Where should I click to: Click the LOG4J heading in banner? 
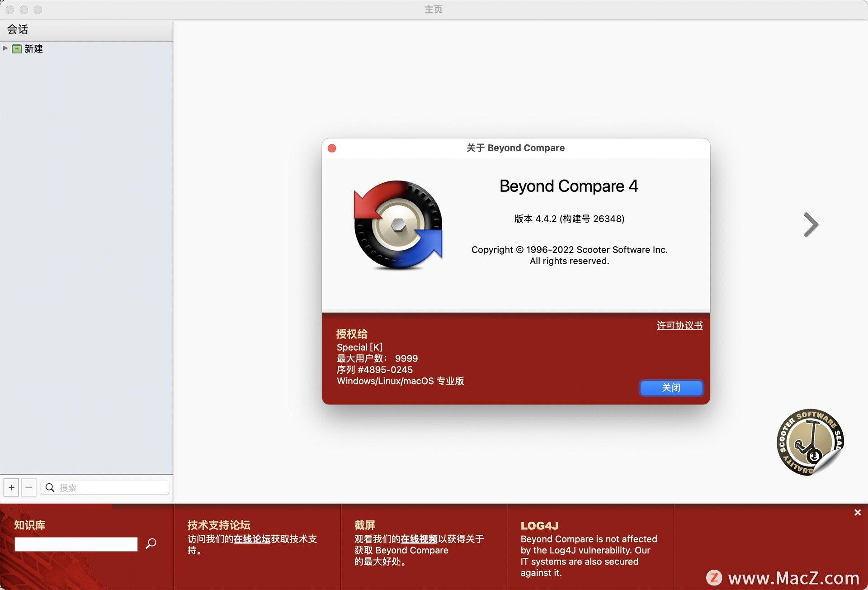tap(539, 525)
